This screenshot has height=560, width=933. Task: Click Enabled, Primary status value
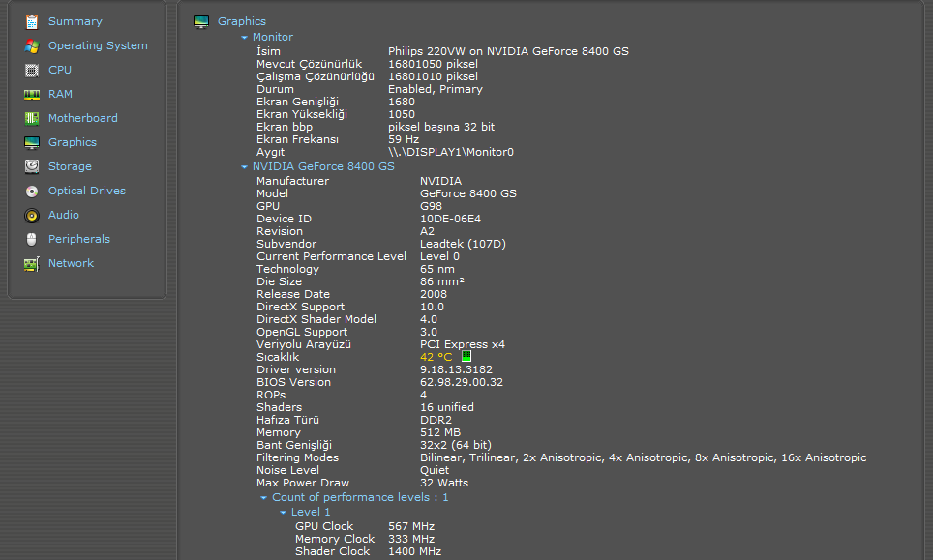(435, 89)
